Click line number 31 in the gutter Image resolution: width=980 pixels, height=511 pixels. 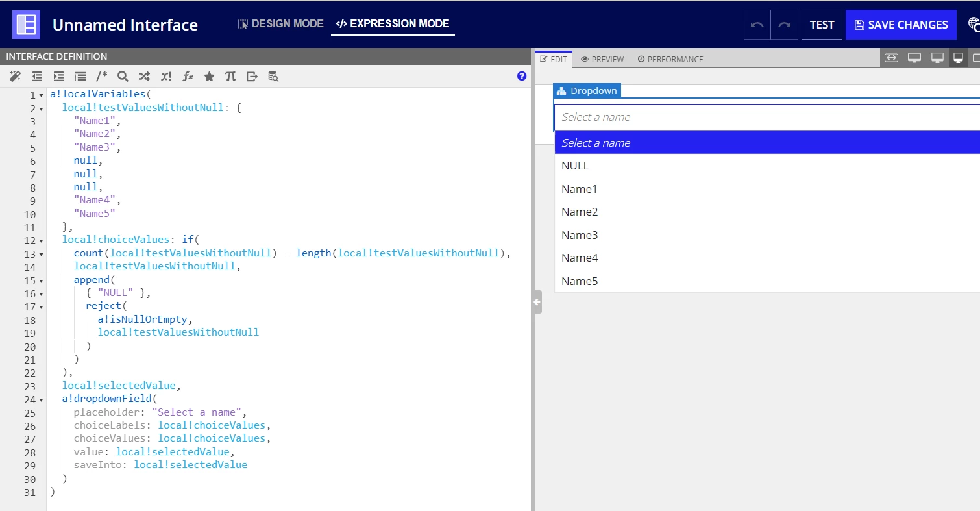point(30,492)
